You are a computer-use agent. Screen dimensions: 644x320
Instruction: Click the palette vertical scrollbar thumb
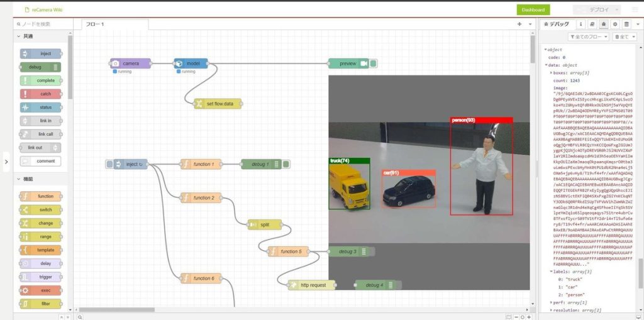coord(70,68)
